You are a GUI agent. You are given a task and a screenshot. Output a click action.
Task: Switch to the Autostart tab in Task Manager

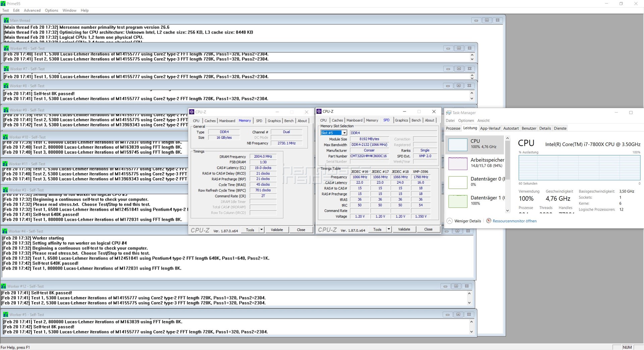pyautogui.click(x=511, y=128)
